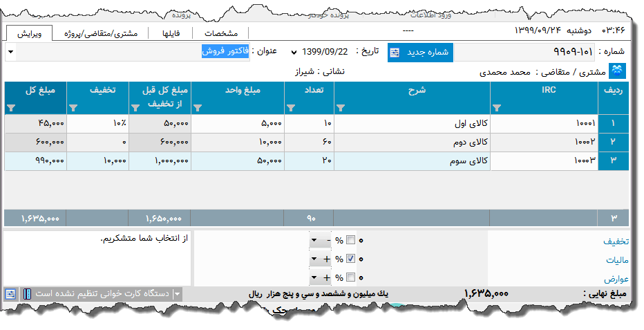Viewport: 644px width, 330px height.
Task: Click the ردیف column header
Action: (x=613, y=98)
